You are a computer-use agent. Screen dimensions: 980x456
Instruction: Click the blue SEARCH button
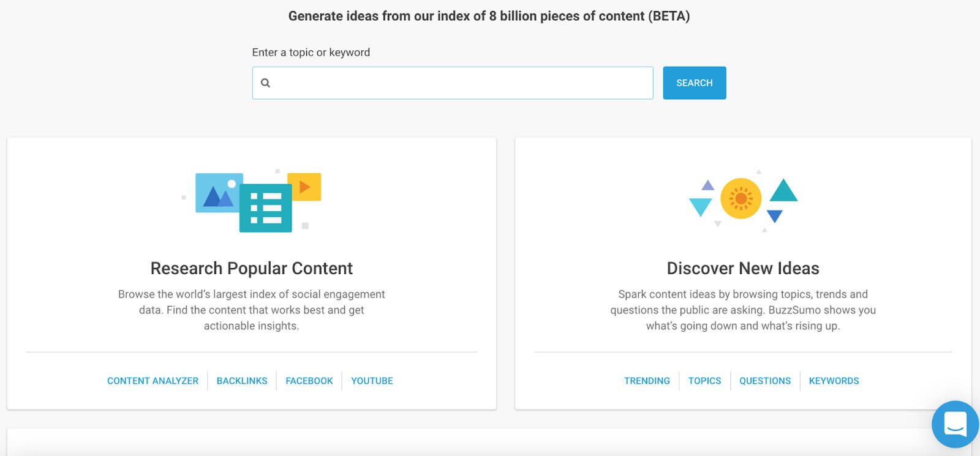(x=695, y=83)
